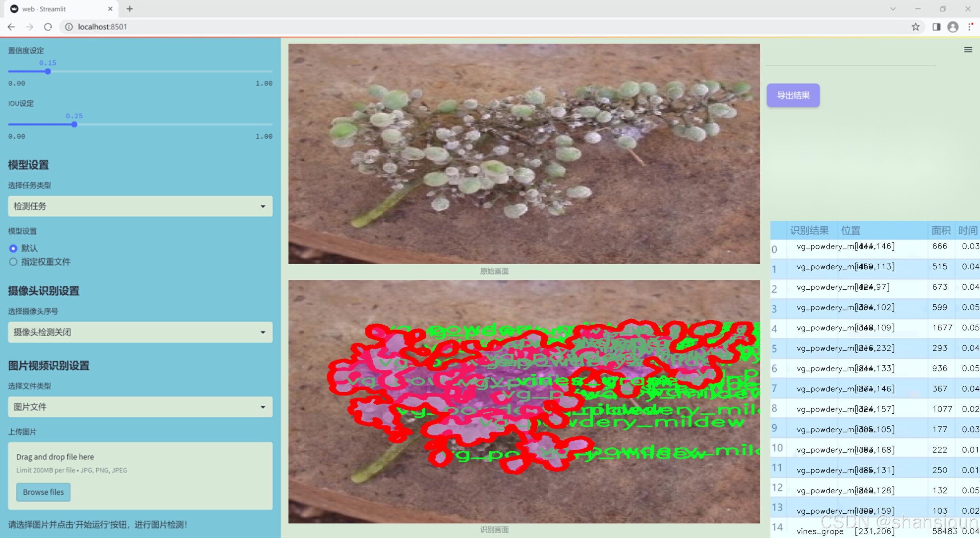The image size is (980, 538).
Task: Close the web · Streamlit tab
Action: (x=110, y=9)
